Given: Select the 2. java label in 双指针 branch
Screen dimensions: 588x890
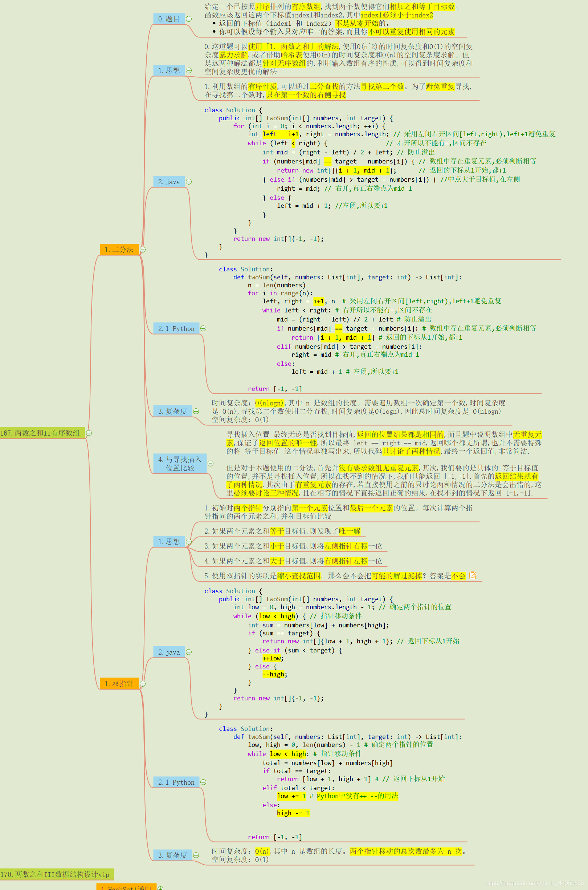Looking at the screenshot, I should [x=169, y=652].
